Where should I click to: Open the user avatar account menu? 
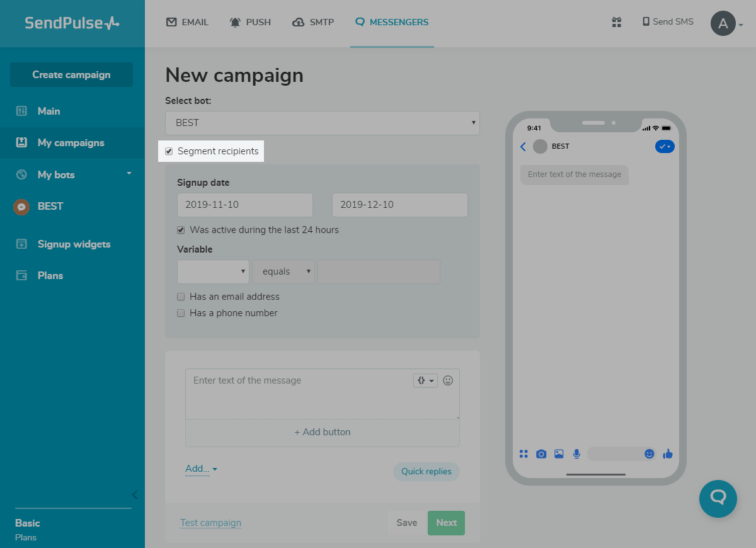723,24
